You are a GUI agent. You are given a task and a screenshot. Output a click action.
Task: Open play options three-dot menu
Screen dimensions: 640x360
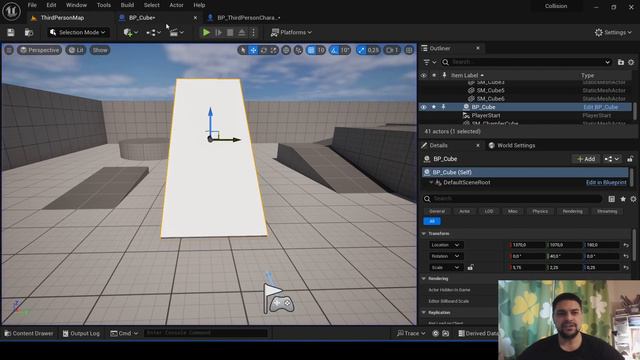click(253, 32)
